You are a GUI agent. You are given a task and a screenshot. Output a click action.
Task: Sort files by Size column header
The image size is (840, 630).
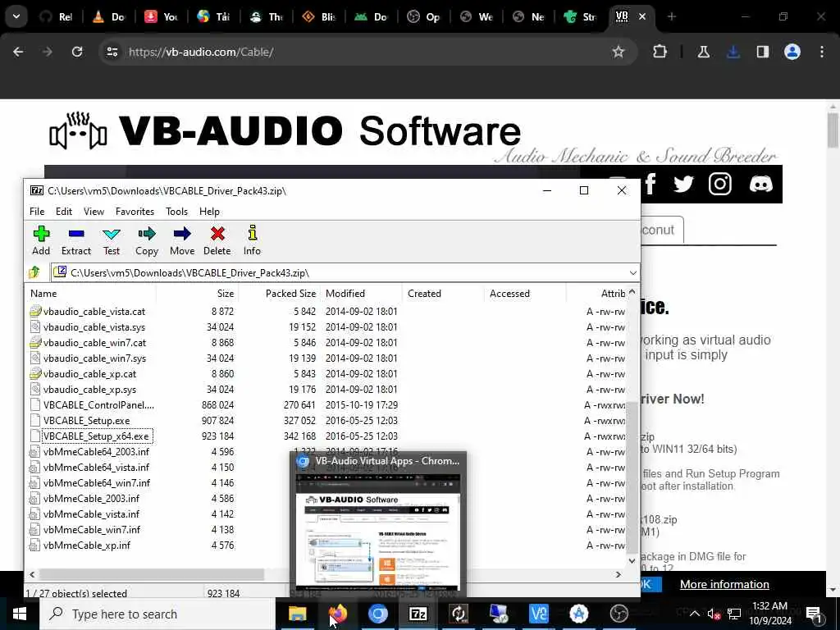point(197,294)
